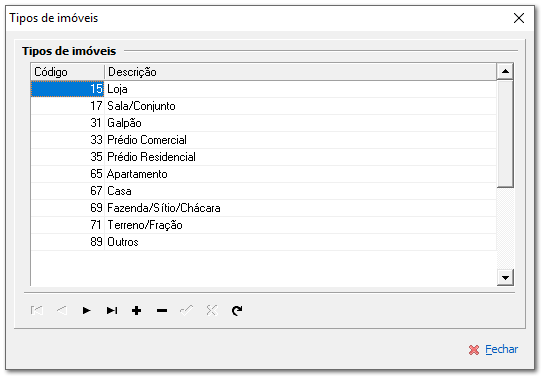Click the vertical scrollbar thumb
This screenshot has width=544, height=379.
point(505,134)
